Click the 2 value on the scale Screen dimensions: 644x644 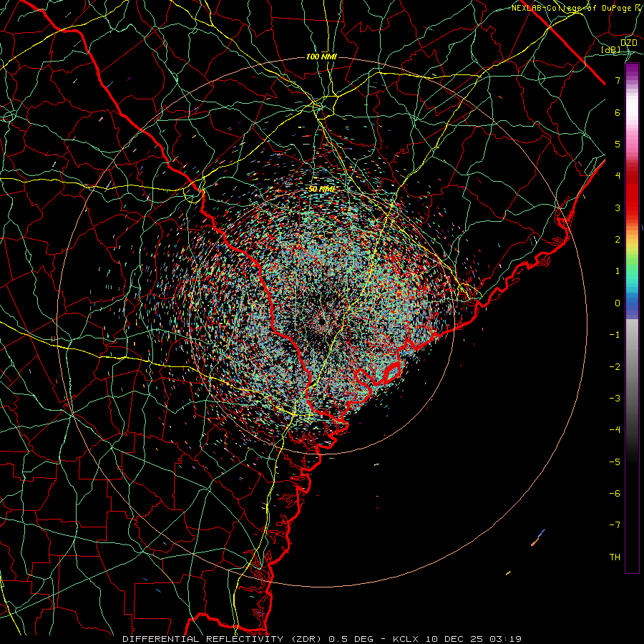[x=618, y=240]
